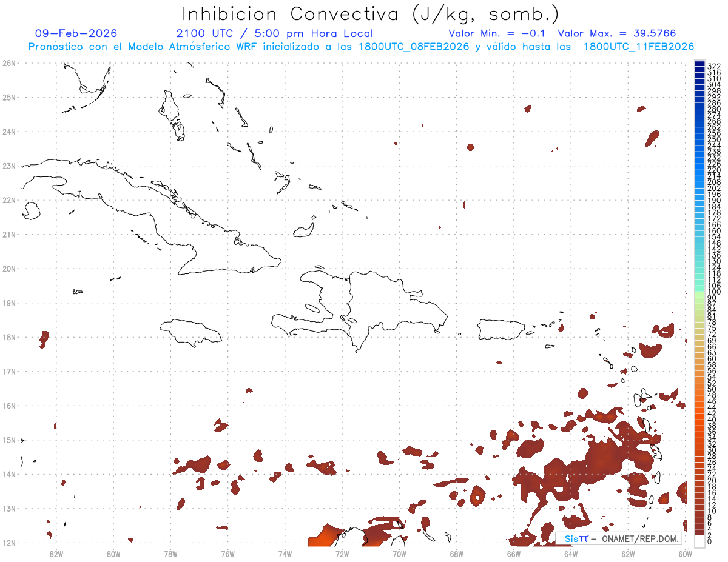Click the 66W longitude label
The width and height of the screenshot is (728, 562).
[514, 554]
